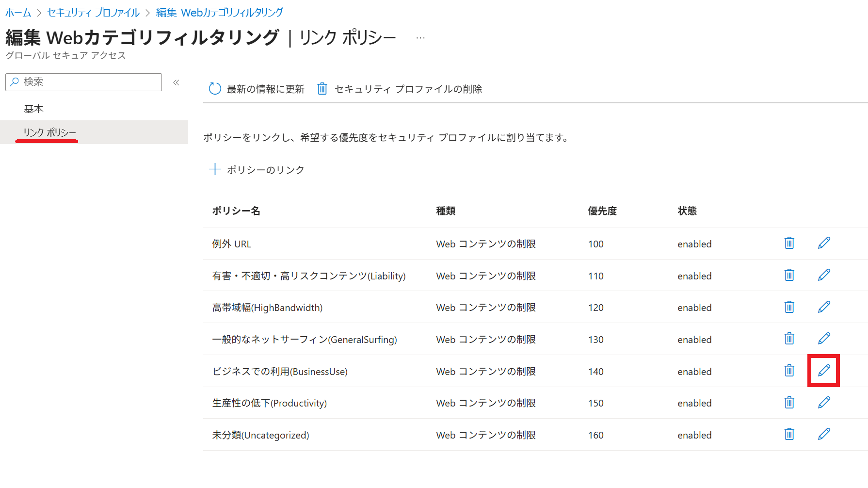Image resolution: width=868 pixels, height=488 pixels.
Task: Select the リンク ポリシー menu item
Action: 94,132
